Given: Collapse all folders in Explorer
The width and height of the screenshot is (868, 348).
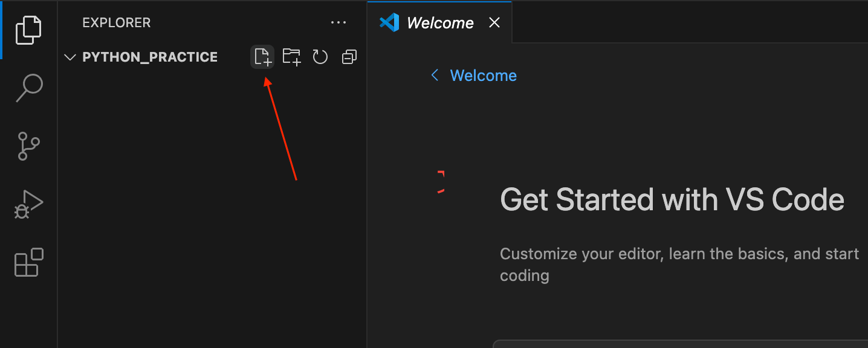Looking at the screenshot, I should click(x=349, y=57).
